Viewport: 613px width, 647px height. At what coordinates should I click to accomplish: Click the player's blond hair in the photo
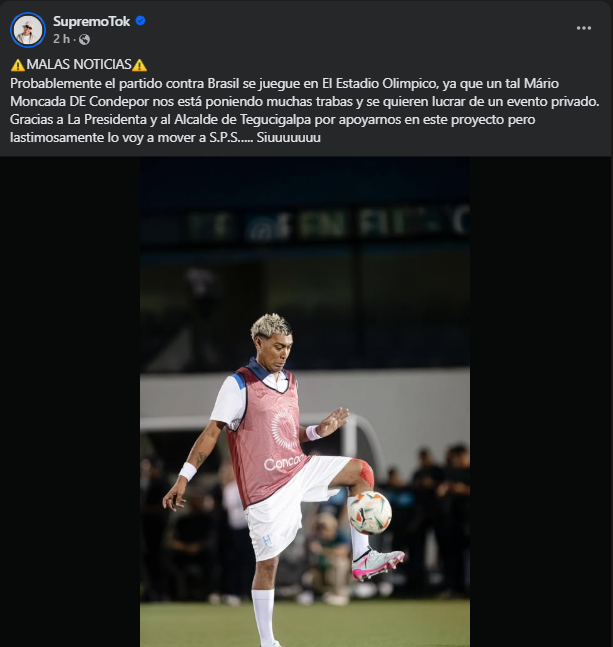point(270,324)
